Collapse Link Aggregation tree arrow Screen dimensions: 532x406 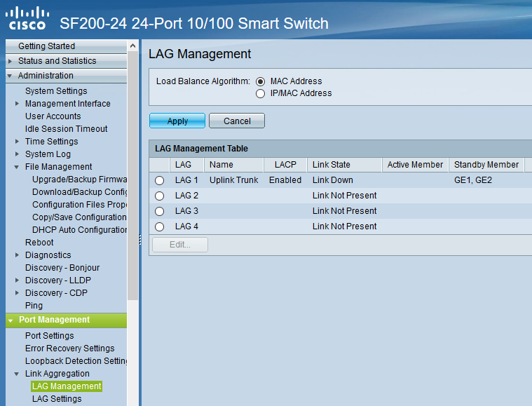pos(17,374)
